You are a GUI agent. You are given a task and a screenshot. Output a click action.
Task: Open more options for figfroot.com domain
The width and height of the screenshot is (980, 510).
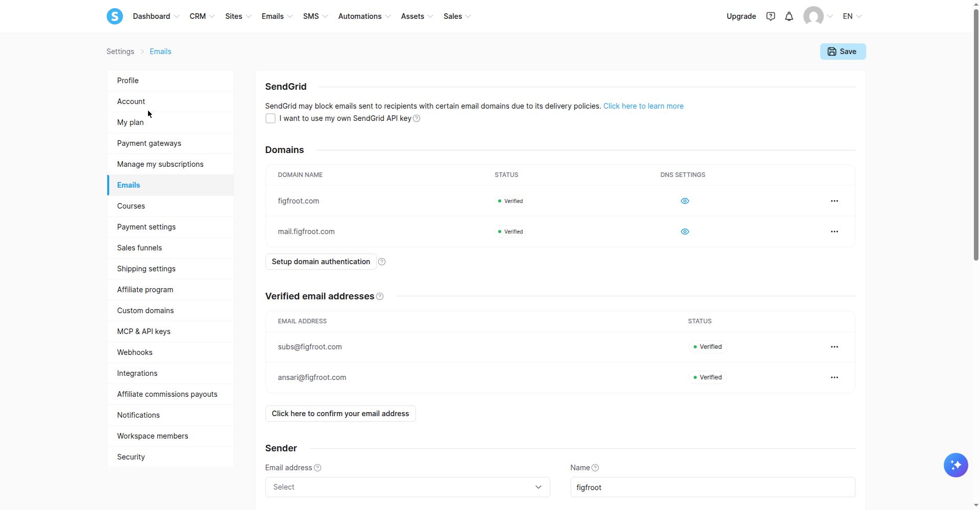point(835,201)
